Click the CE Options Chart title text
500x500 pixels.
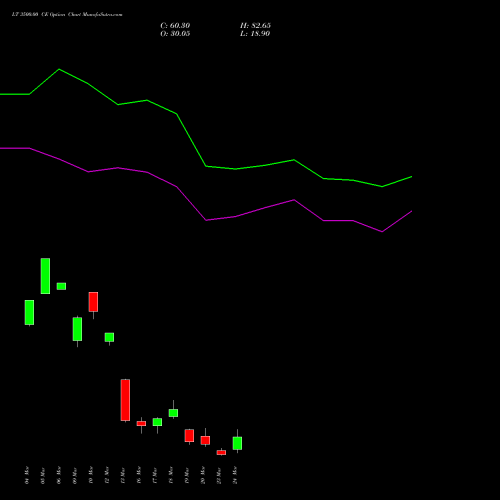tap(67, 15)
